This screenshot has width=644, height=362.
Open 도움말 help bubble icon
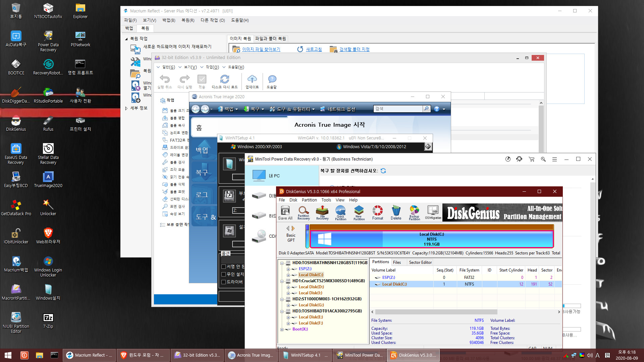pyautogui.click(x=272, y=82)
